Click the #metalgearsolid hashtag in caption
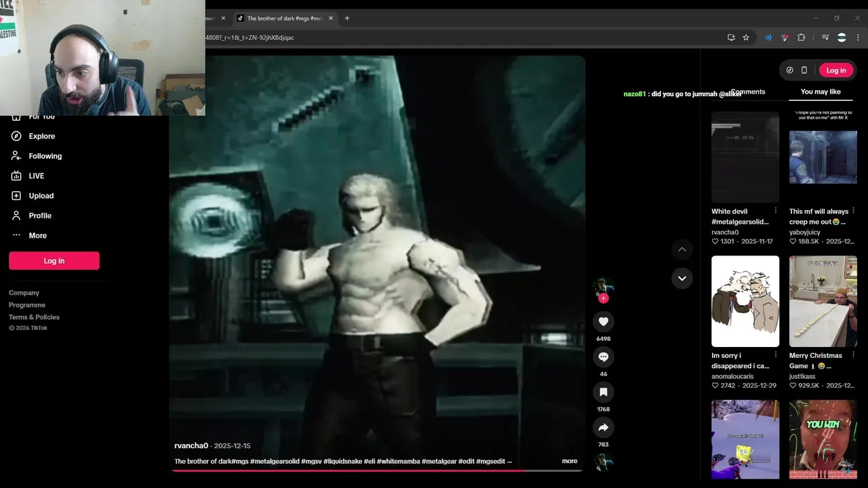The height and width of the screenshot is (488, 868). point(275,461)
